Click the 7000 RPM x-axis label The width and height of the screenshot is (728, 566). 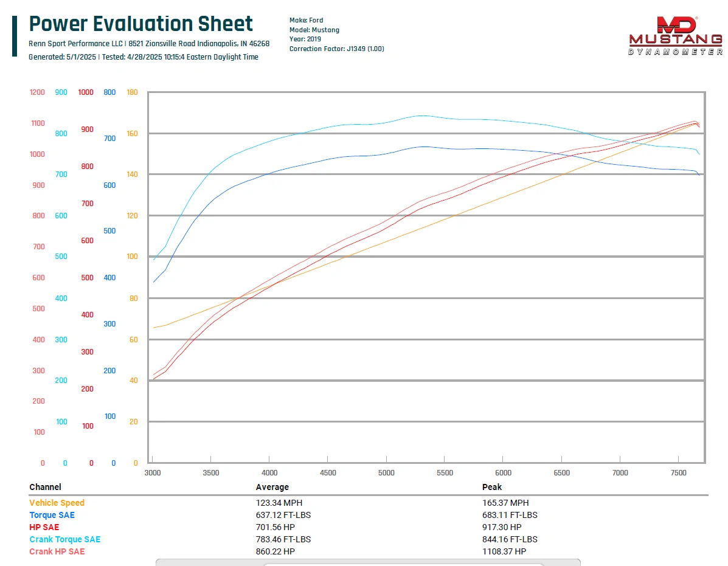click(620, 473)
